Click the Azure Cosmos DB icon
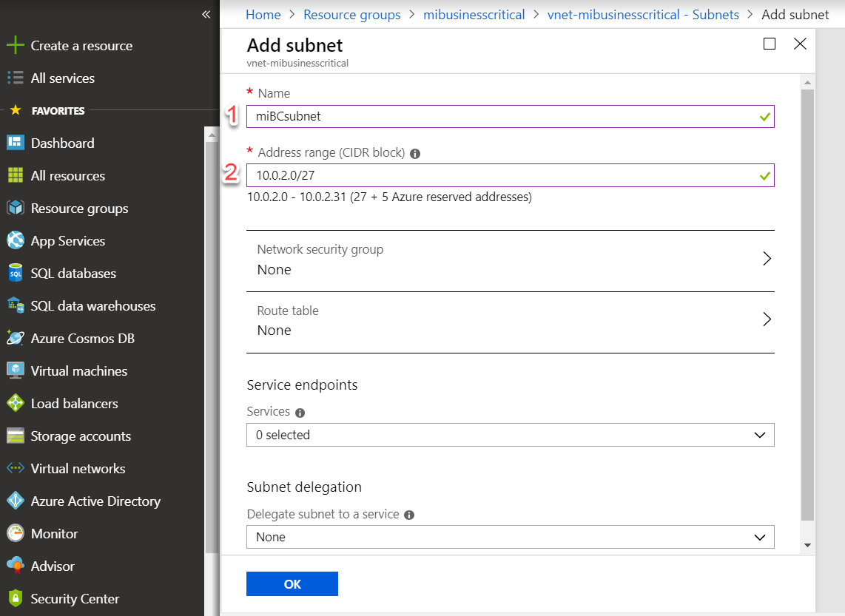The image size is (845, 616). [16, 339]
